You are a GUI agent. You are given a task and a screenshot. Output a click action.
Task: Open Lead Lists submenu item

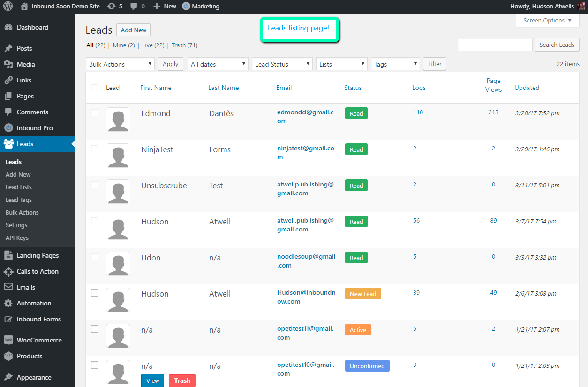click(x=19, y=187)
